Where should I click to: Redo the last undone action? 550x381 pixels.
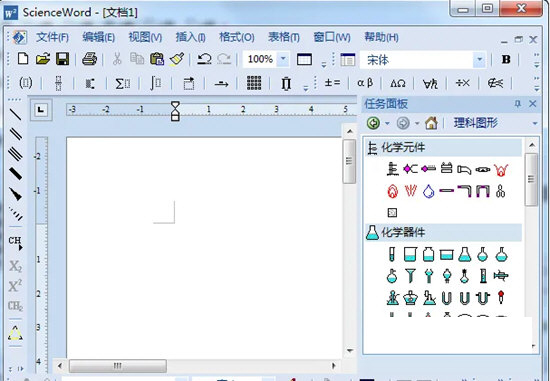pos(224,59)
